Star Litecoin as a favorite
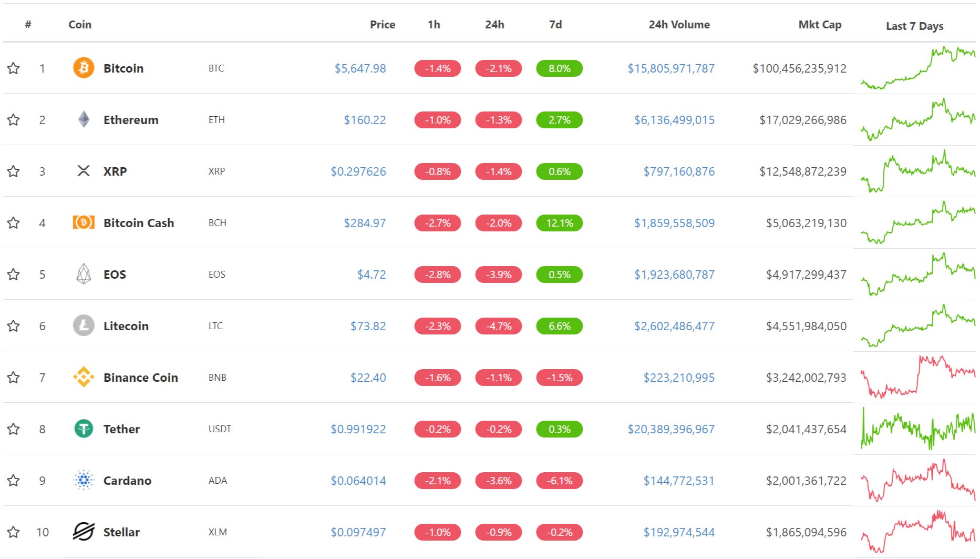 tap(14, 326)
